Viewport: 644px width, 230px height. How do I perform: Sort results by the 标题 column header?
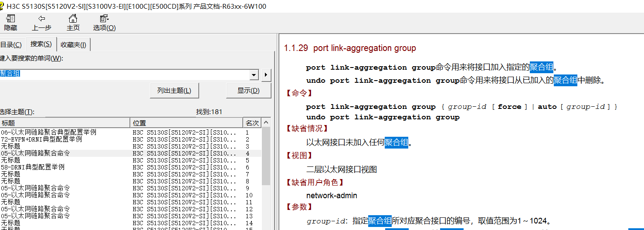(x=65, y=123)
